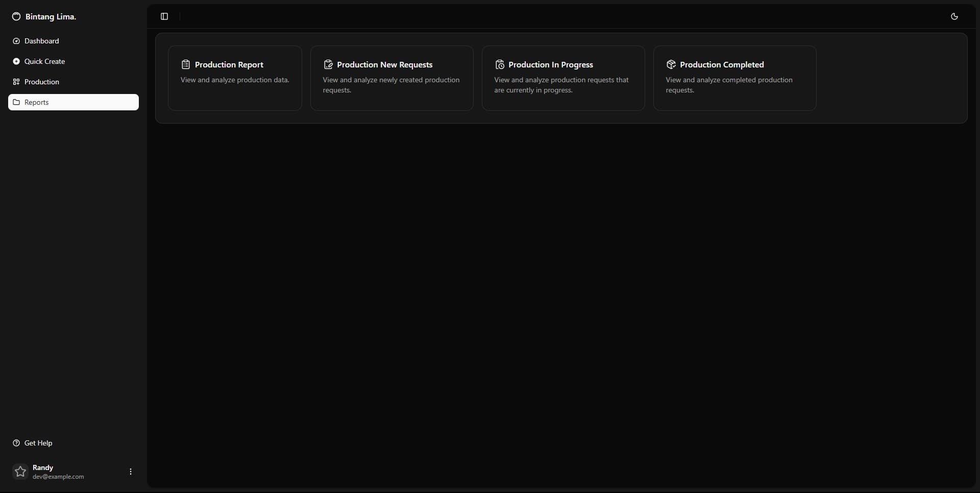Open Production in the sidebar
The height and width of the screenshot is (493, 980).
(x=41, y=82)
